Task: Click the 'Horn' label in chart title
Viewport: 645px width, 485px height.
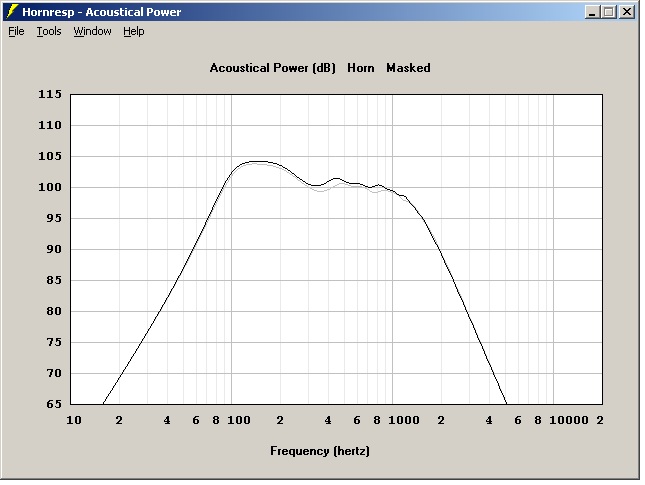Action: (x=361, y=68)
